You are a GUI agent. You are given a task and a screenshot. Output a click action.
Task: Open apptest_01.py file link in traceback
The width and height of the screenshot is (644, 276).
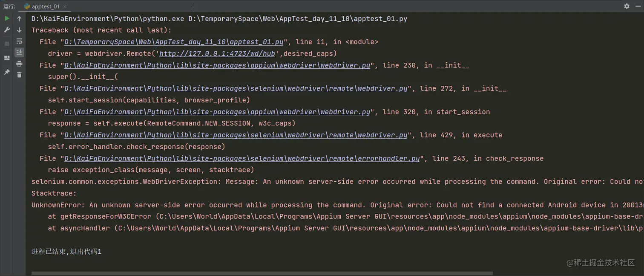point(174,42)
